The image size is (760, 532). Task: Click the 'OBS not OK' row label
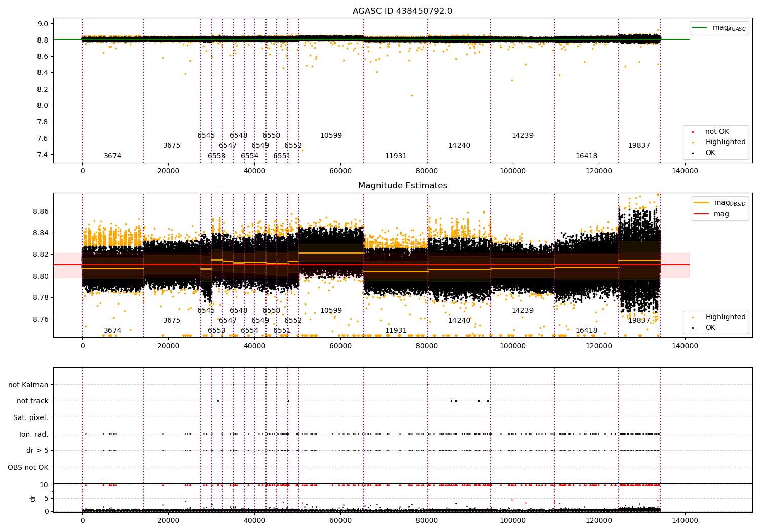tap(28, 467)
